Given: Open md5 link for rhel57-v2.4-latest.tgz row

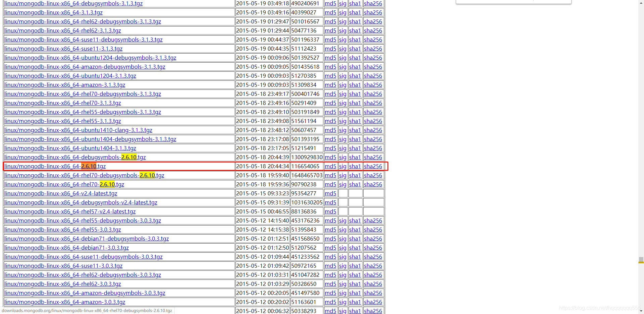Looking at the screenshot, I should point(330,211).
